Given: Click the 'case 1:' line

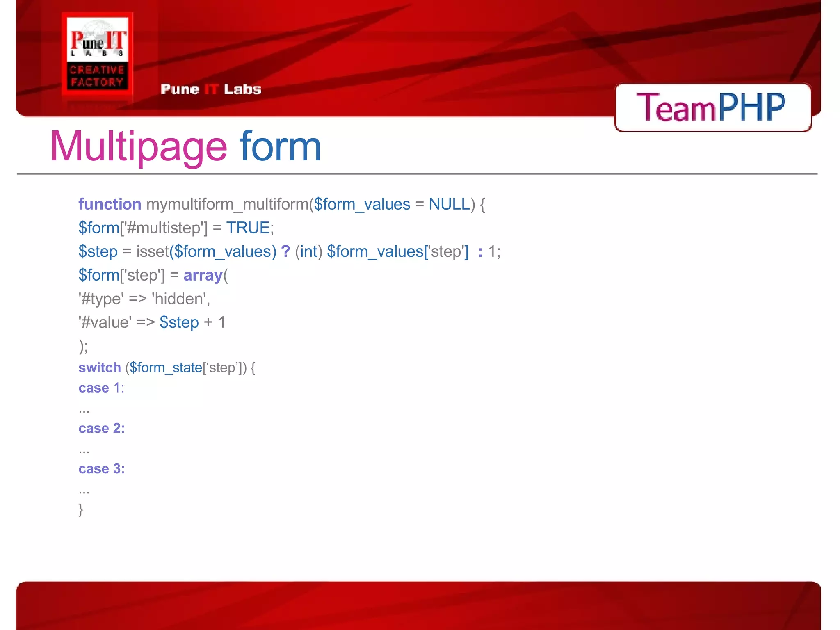Looking at the screenshot, I should tap(101, 388).
